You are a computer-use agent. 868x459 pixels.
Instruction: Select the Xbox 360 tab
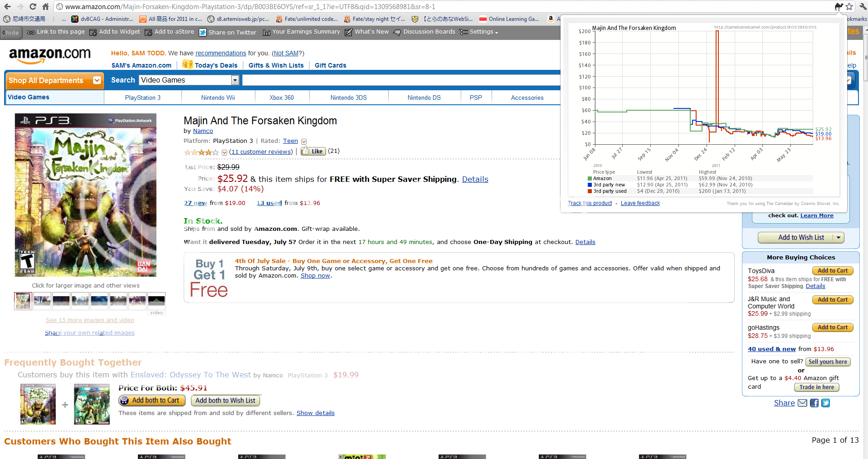click(282, 98)
